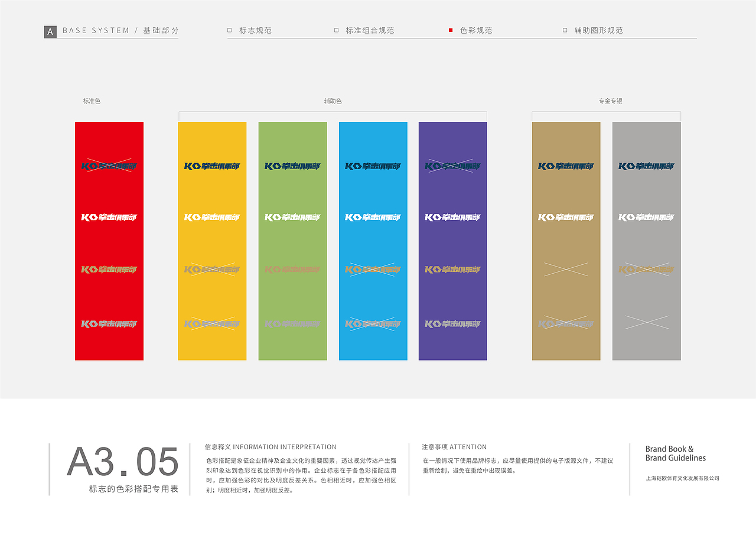The image size is (756, 535).
Task: Select the white logo on the yellow swatch
Action: coord(212,218)
